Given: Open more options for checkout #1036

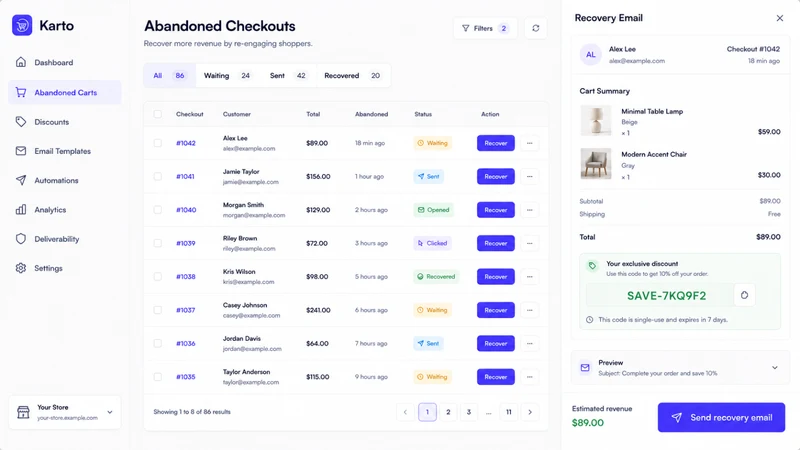Looking at the screenshot, I should [x=530, y=343].
